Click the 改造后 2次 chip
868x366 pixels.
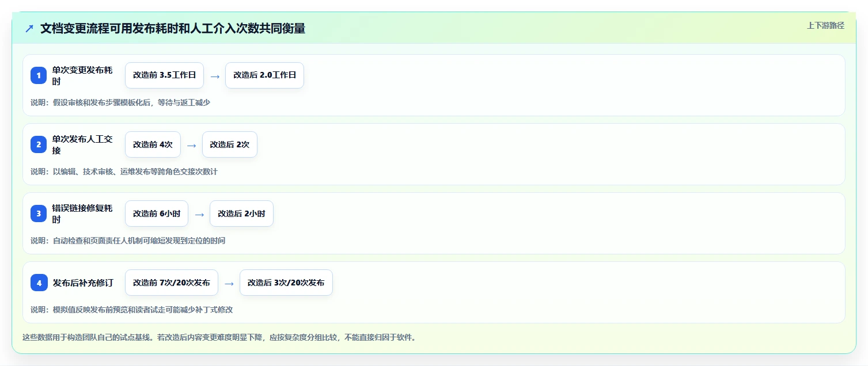pyautogui.click(x=230, y=144)
